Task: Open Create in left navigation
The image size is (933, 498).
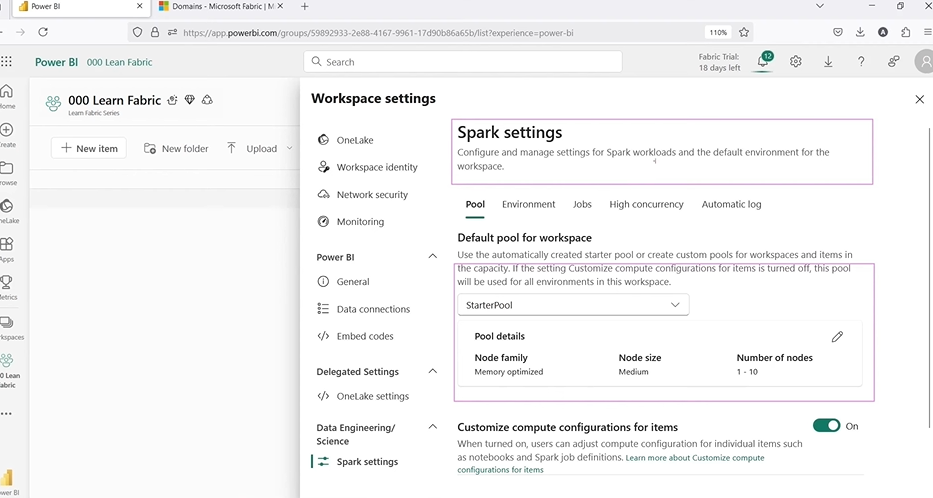Action: click(x=7, y=134)
